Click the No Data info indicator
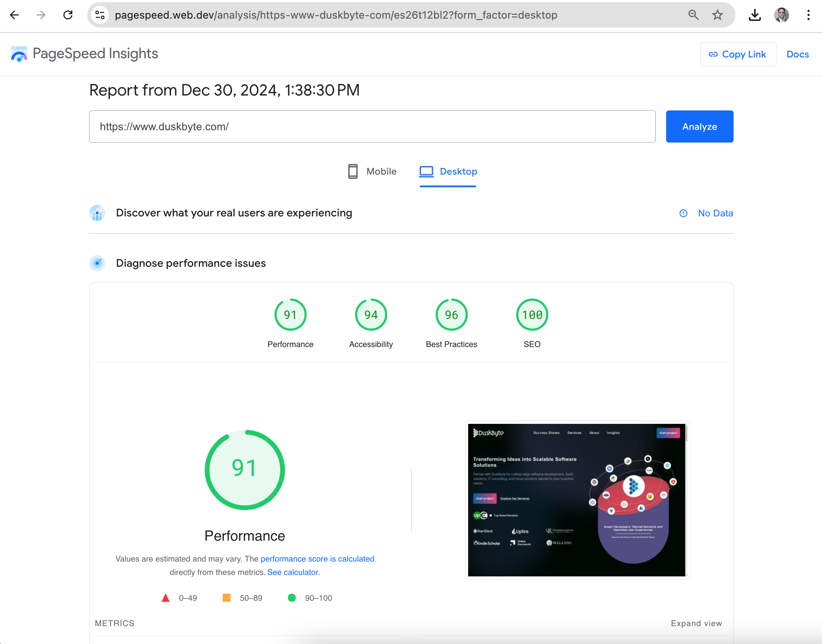The width and height of the screenshot is (822, 644). coord(706,213)
